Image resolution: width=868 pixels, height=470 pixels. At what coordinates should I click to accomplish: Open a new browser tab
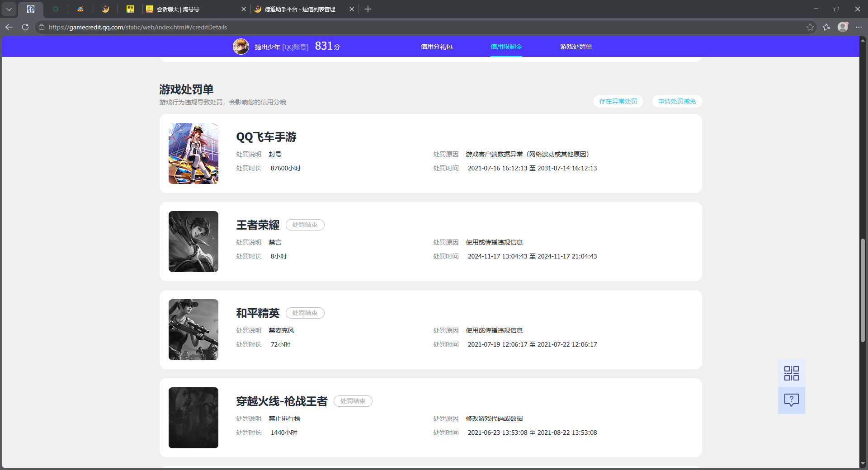point(368,9)
